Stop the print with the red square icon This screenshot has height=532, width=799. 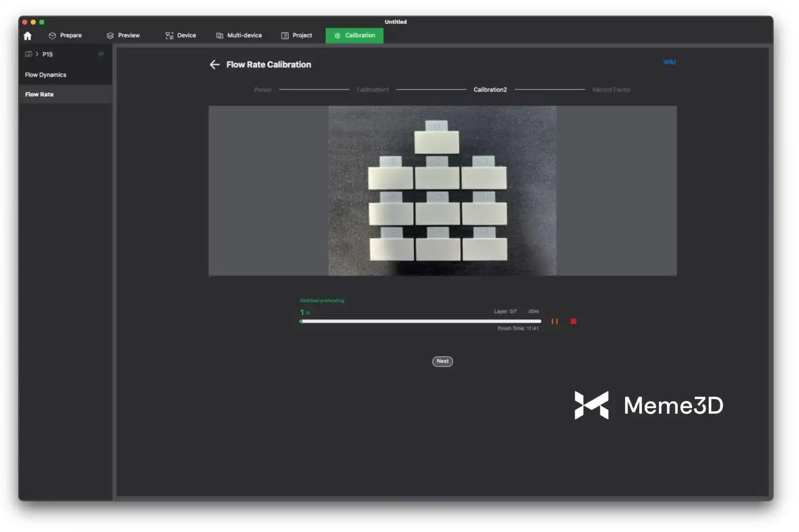(573, 321)
